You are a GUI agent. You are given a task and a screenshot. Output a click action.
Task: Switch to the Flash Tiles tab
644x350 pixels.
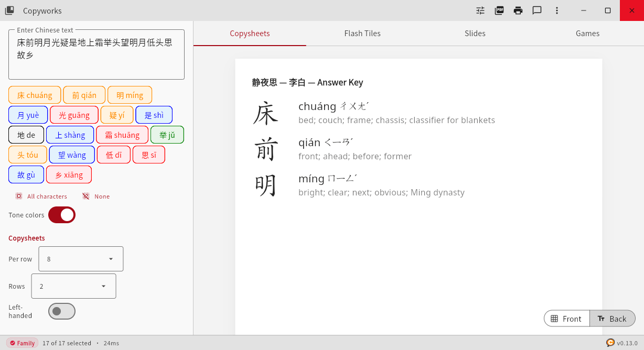[x=362, y=33]
